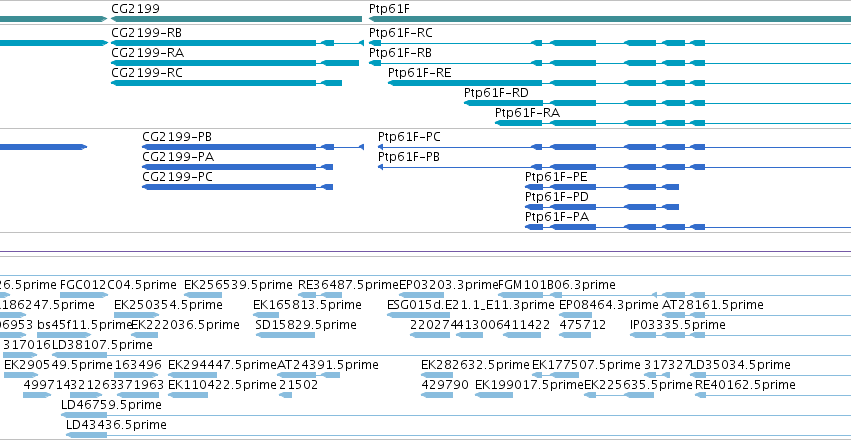Choose protein Ptp61F-PA
The image size is (851, 440).
688,227
